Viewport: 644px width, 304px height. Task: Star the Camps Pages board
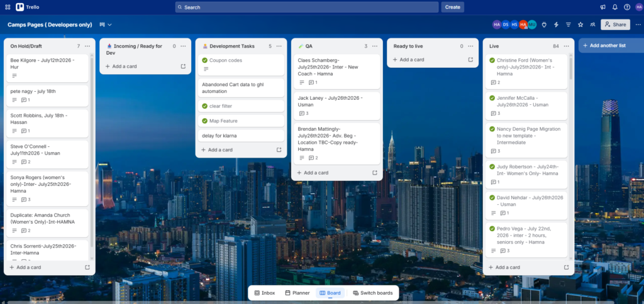[580, 24]
